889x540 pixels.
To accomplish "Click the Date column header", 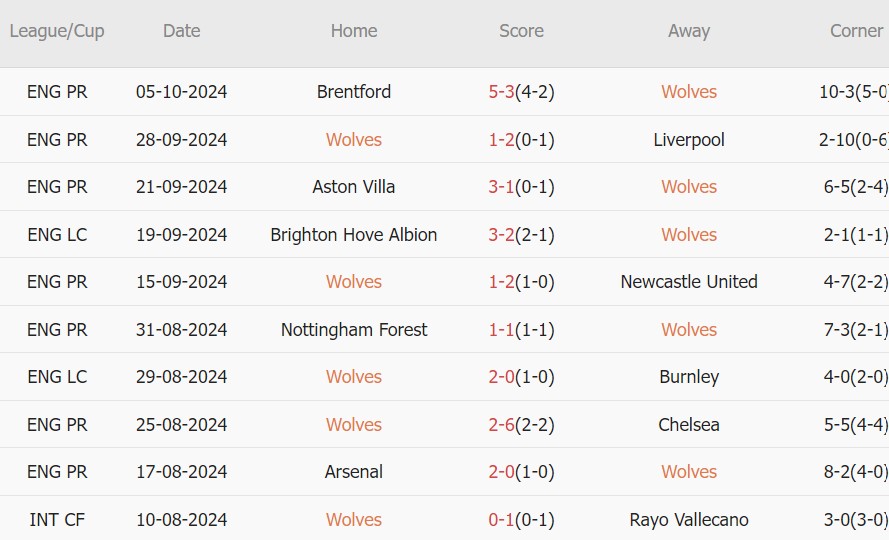I will pos(181,31).
